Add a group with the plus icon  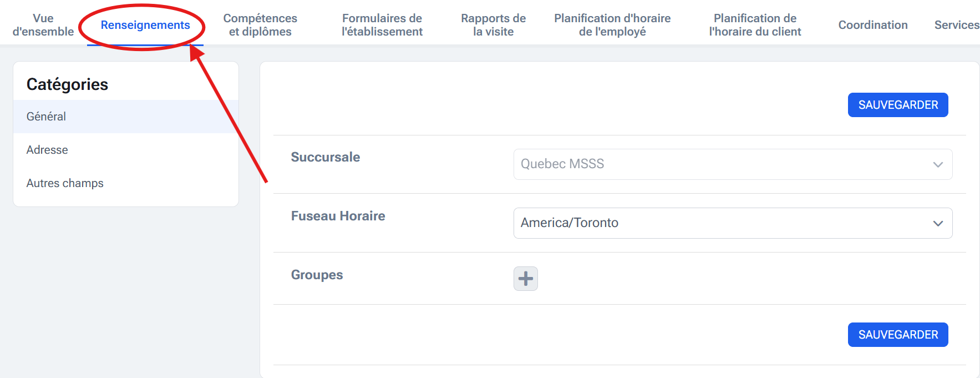point(525,278)
